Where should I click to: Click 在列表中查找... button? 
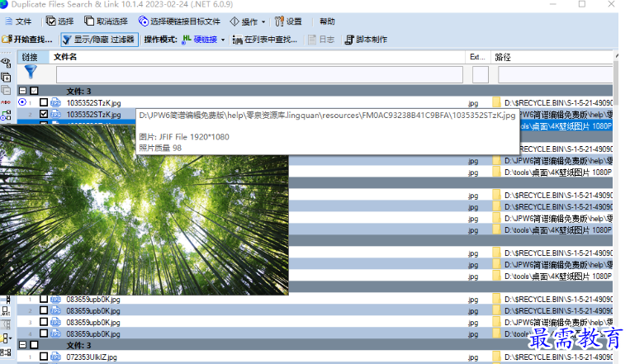click(x=265, y=40)
